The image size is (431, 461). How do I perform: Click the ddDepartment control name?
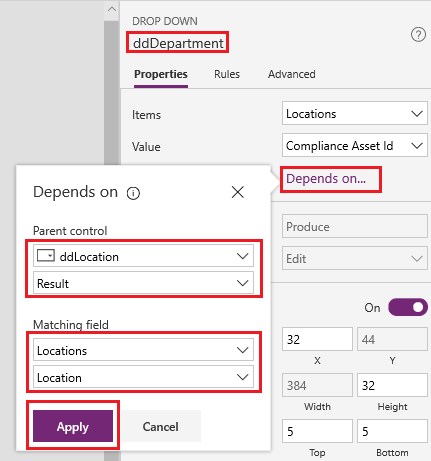tap(178, 43)
